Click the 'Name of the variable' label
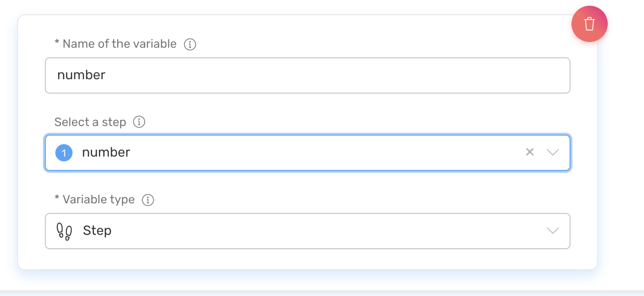The height and width of the screenshot is (296, 644). click(119, 44)
